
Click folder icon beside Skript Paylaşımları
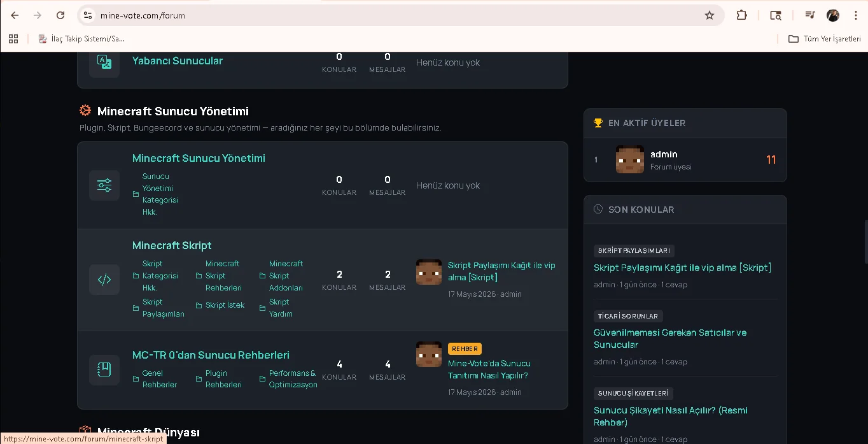(x=136, y=308)
